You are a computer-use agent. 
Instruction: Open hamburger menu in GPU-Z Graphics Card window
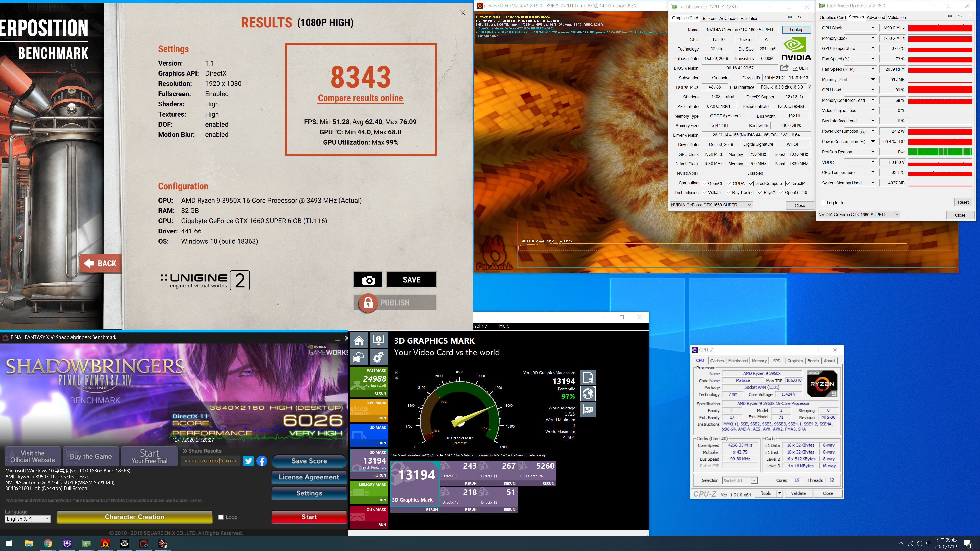point(809,17)
